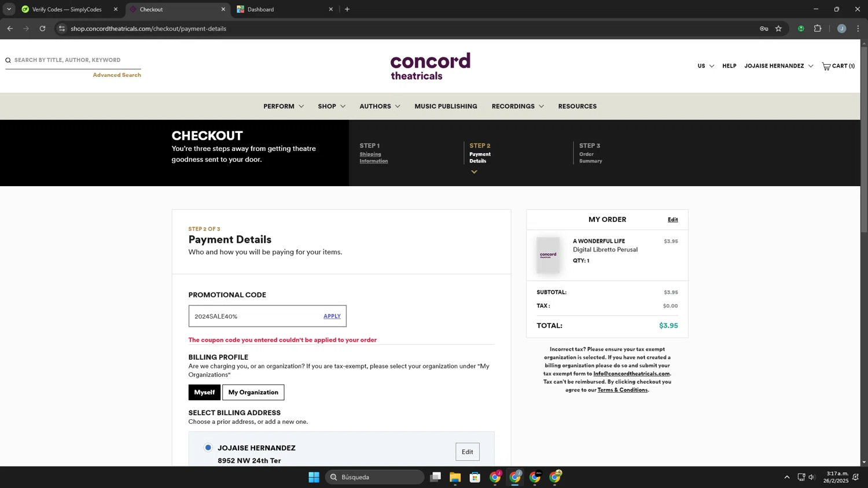Open Resources menu item

577,106
